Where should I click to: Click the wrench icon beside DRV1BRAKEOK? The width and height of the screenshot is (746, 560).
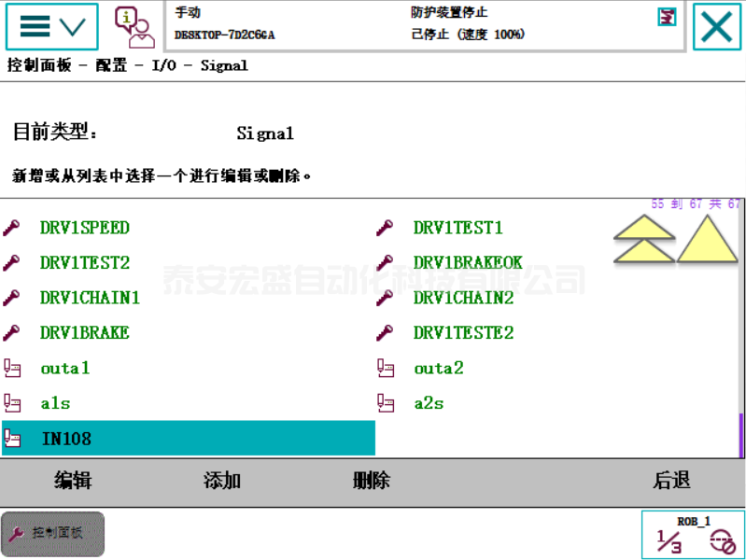385,262
